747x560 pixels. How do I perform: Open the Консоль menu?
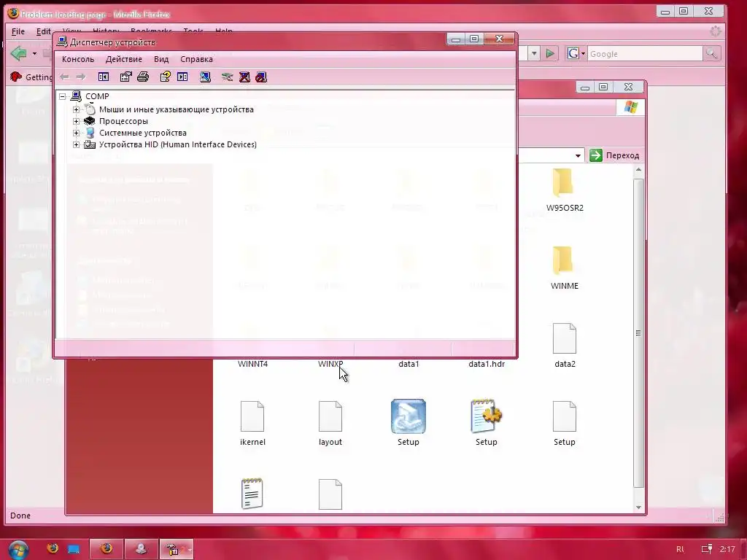click(x=78, y=59)
